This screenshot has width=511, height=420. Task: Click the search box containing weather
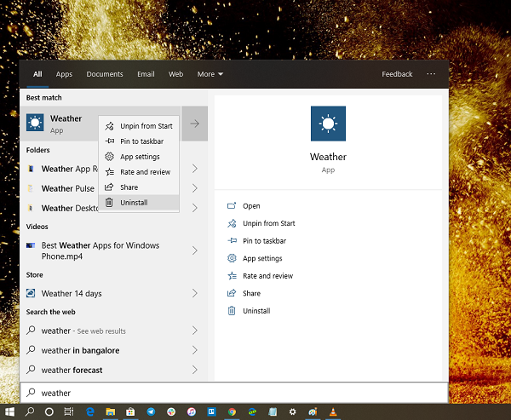(234, 393)
